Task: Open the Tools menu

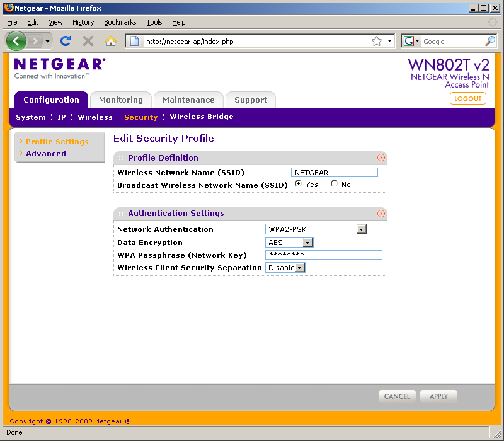Action: pyautogui.click(x=154, y=22)
